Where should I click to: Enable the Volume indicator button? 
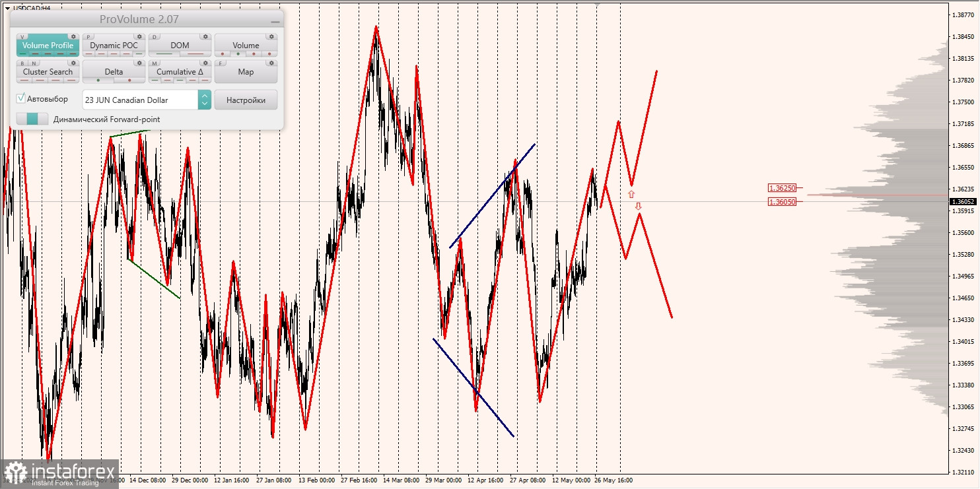246,45
